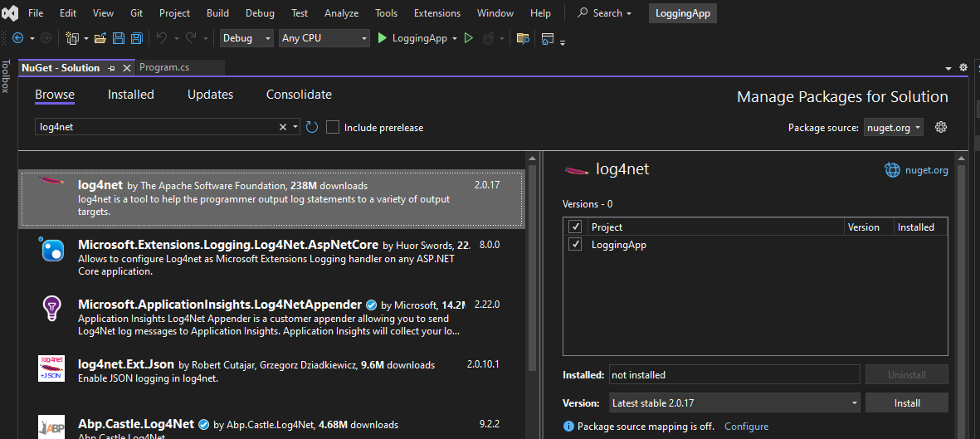Refresh package search results
The image size is (980, 439).
[x=312, y=127]
